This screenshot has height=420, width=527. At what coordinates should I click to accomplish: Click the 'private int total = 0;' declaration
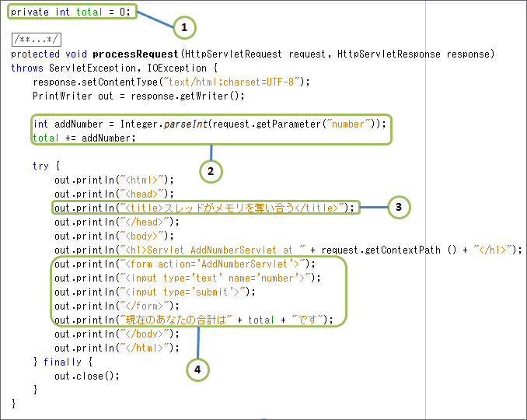70,12
